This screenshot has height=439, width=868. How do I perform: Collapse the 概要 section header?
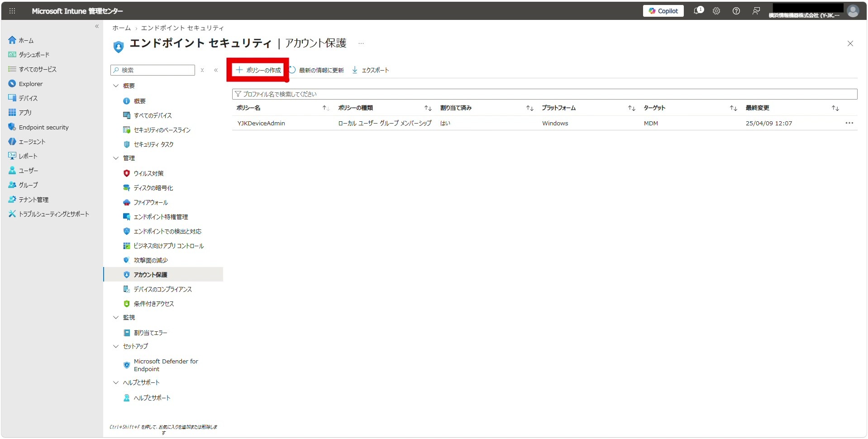[124, 86]
